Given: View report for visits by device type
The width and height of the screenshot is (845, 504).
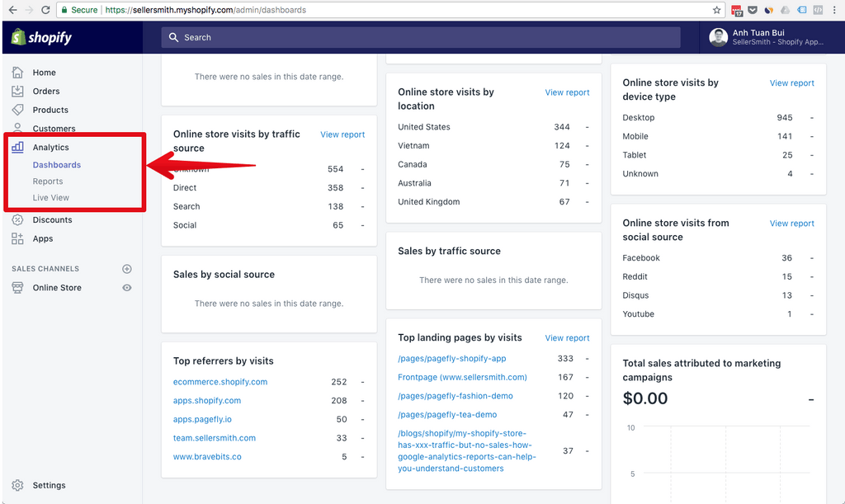Looking at the screenshot, I should pyautogui.click(x=791, y=83).
